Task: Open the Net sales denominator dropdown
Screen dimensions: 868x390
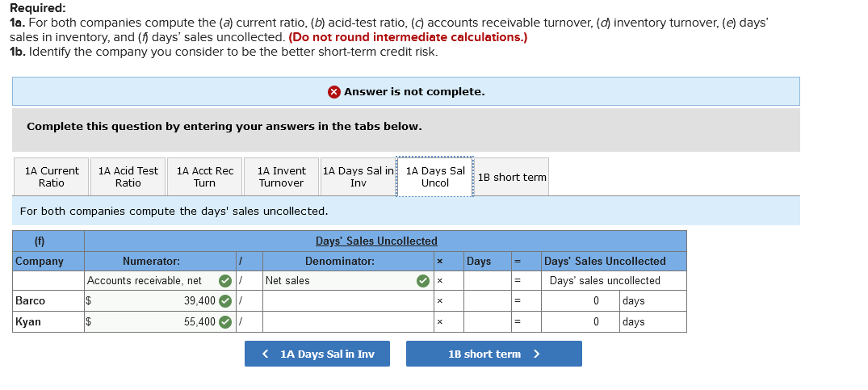Action: 348,280
